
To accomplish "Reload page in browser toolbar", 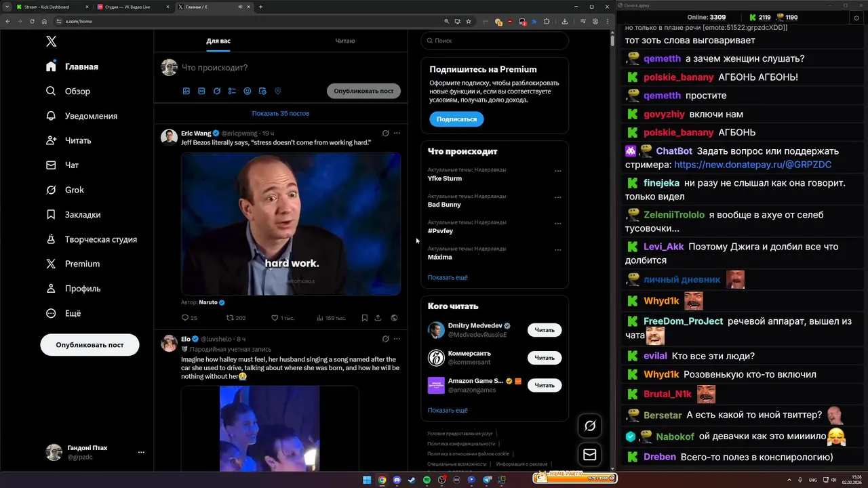I will click(32, 21).
